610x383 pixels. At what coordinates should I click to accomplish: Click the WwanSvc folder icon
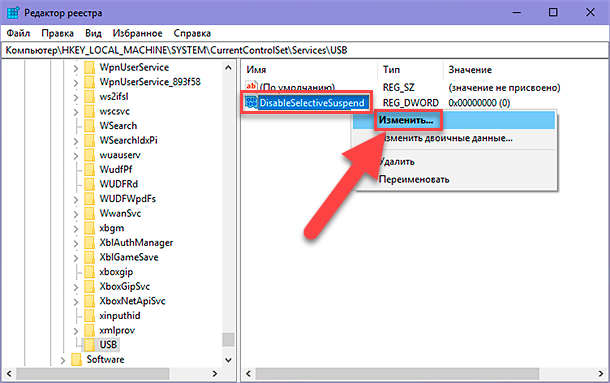point(89,213)
